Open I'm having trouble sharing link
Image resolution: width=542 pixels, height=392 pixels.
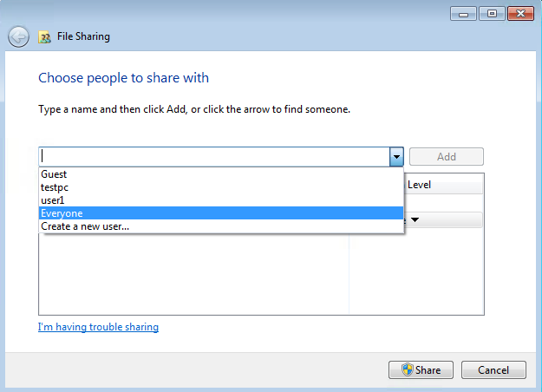point(98,327)
